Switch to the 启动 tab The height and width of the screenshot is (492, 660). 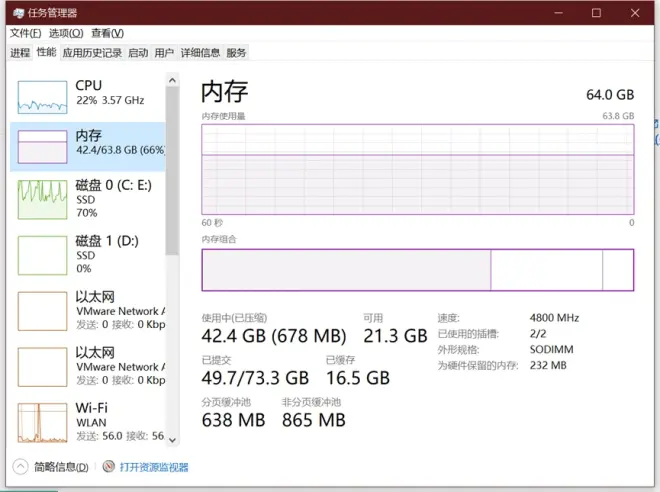coord(138,53)
